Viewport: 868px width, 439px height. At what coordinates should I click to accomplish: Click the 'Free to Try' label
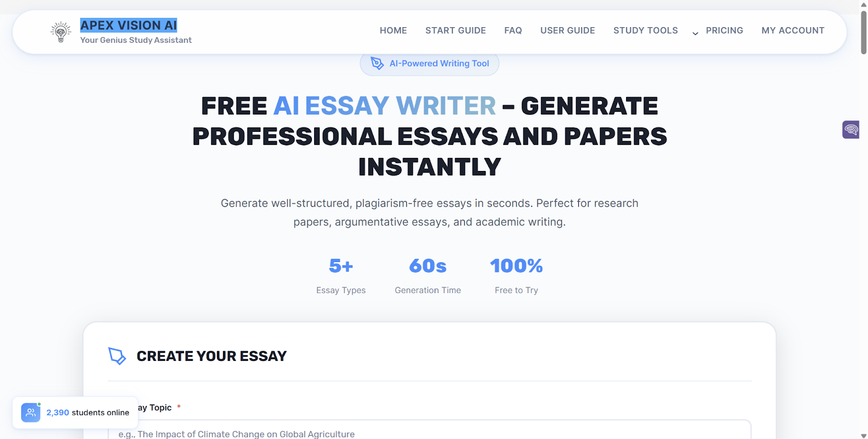click(516, 290)
